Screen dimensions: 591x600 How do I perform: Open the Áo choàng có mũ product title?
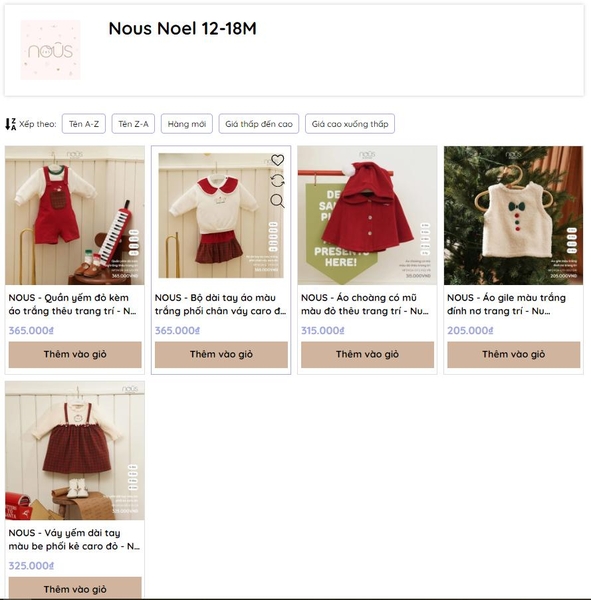[365, 304]
